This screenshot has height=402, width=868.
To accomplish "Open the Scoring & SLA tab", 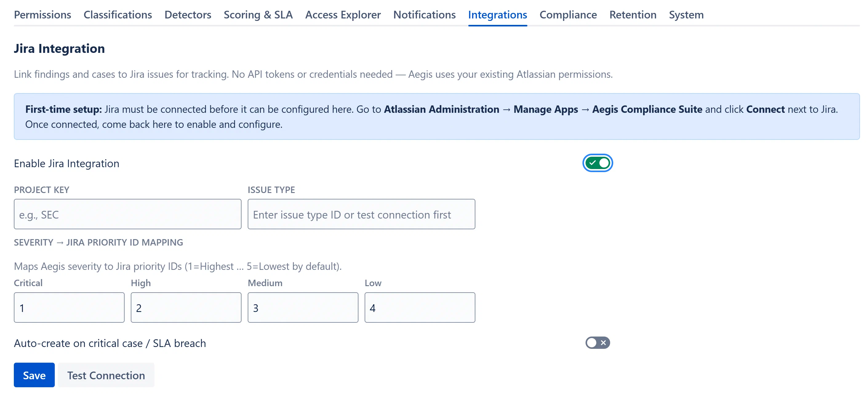I will (x=258, y=14).
